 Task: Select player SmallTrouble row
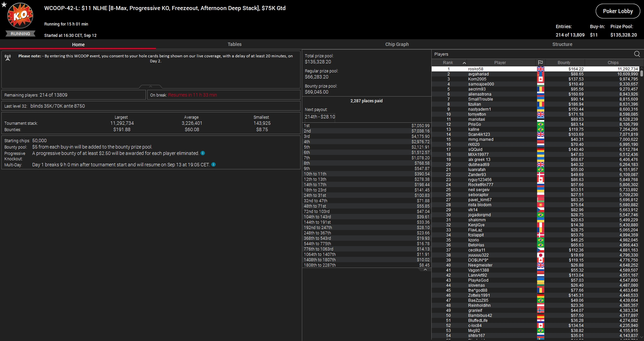coord(535,99)
